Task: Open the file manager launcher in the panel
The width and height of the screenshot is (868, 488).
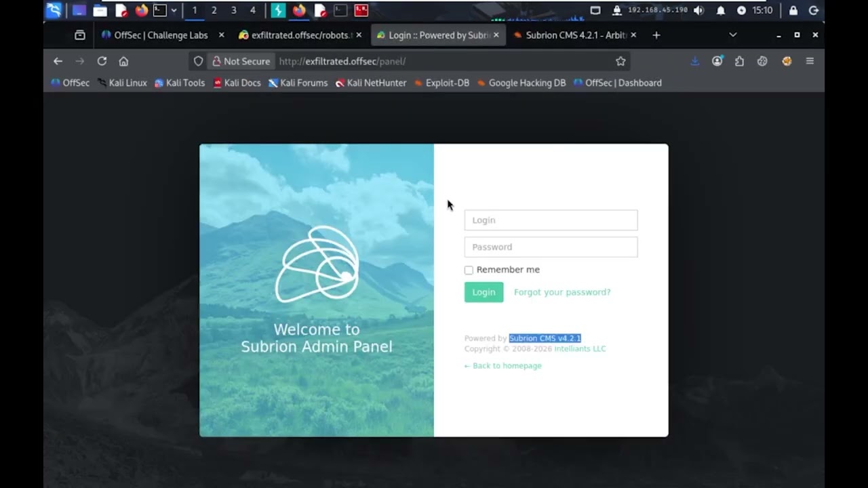Action: pos(100,10)
